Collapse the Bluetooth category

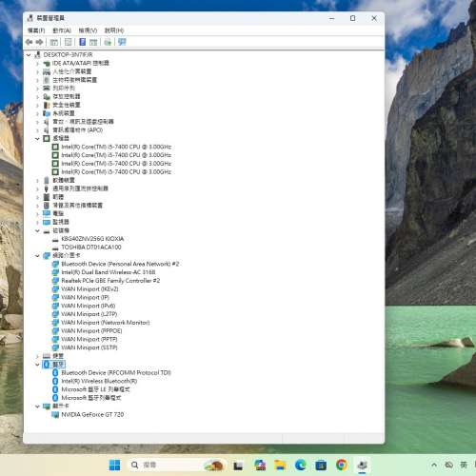37,365
